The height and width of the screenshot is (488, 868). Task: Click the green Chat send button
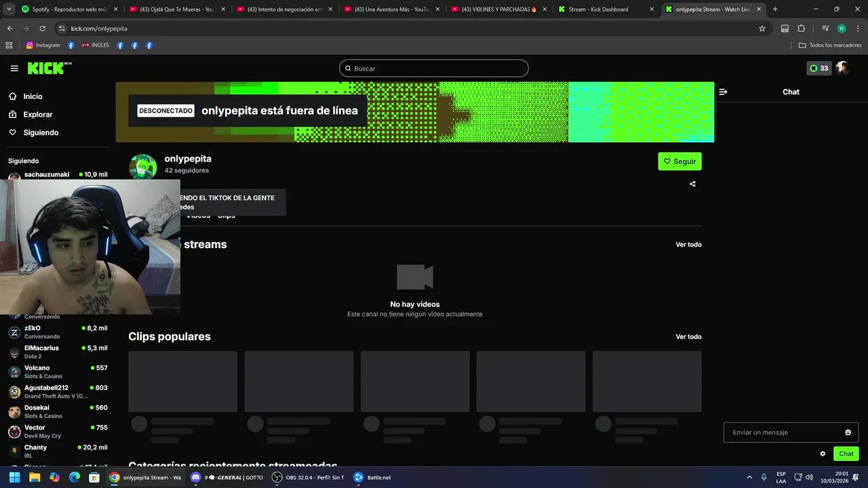846,454
